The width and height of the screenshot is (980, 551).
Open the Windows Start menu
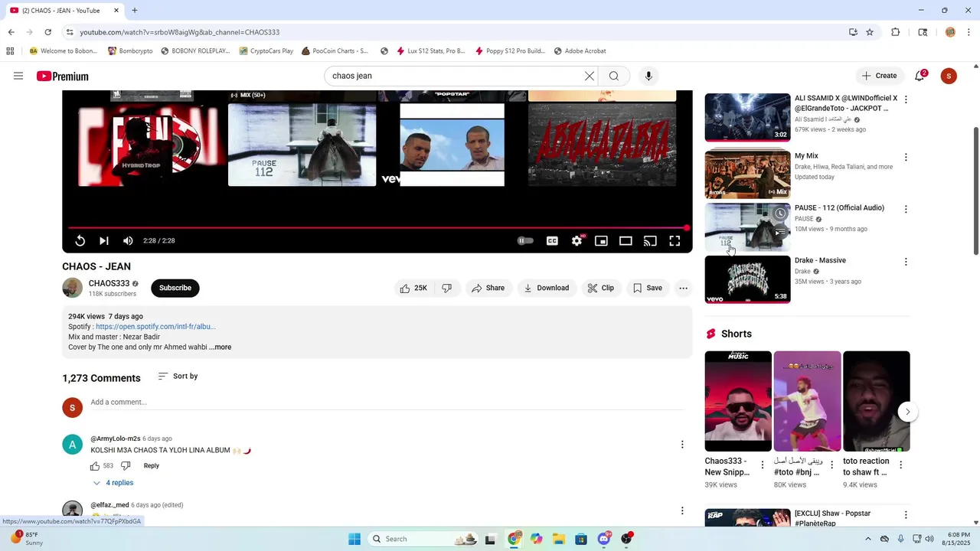pyautogui.click(x=354, y=539)
